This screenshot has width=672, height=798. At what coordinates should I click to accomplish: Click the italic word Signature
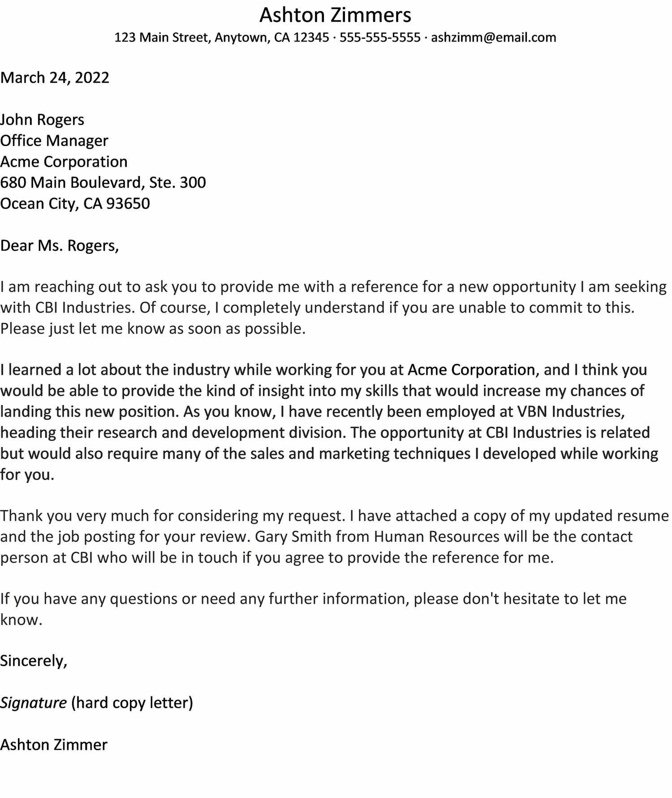pyautogui.click(x=34, y=702)
